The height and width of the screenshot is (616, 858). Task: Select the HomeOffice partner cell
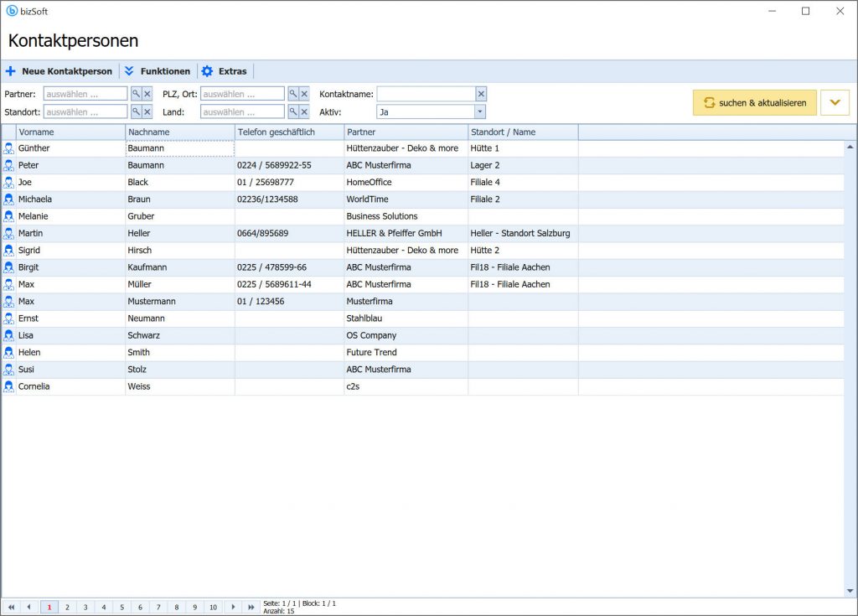coord(406,183)
